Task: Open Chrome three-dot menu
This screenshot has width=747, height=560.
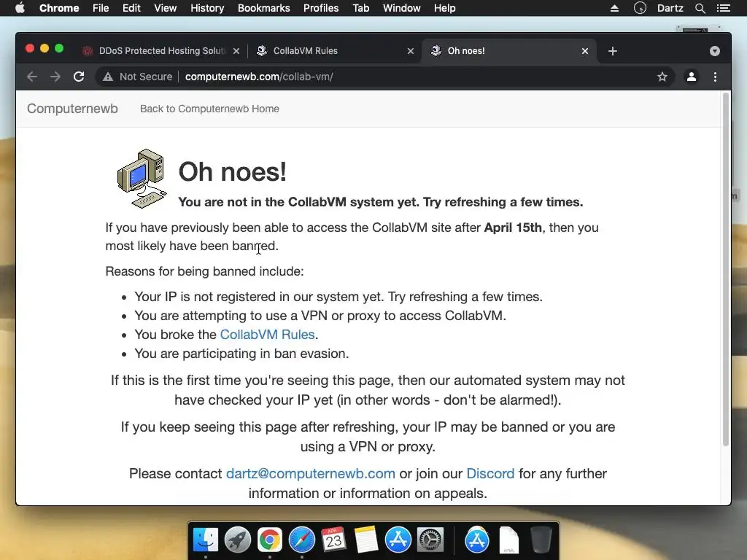Action: [x=715, y=77]
